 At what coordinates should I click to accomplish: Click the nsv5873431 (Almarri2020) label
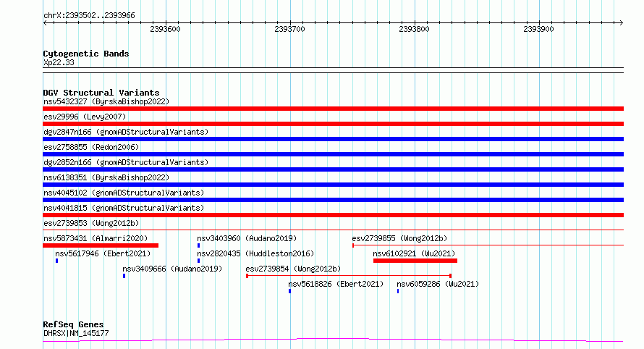tap(96, 238)
